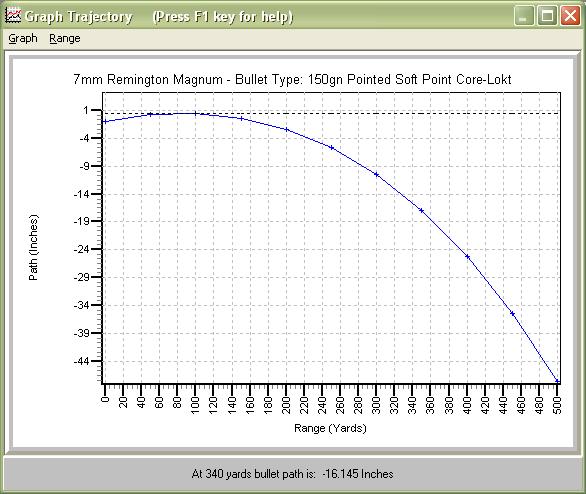Open the Graph menu

pos(23,38)
